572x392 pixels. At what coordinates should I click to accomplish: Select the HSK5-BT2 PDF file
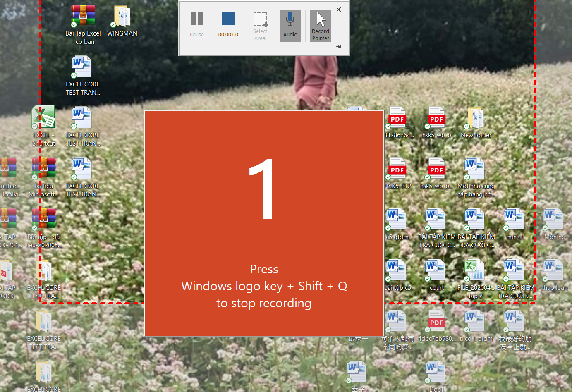pyautogui.click(x=397, y=173)
